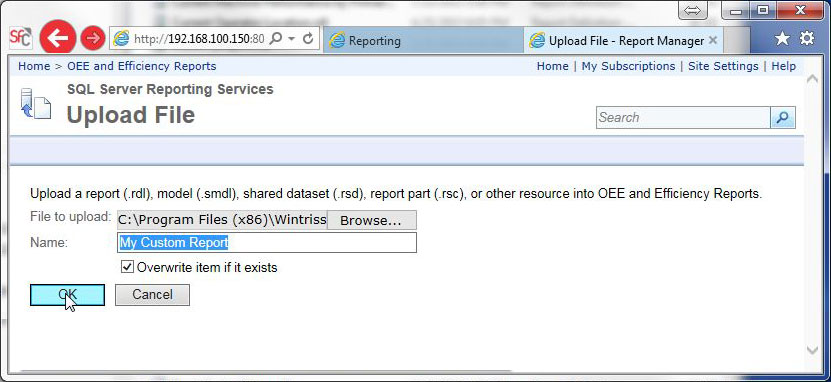The width and height of the screenshot is (831, 382).
Task: Close the Upload File tab
Action: pyautogui.click(x=713, y=40)
